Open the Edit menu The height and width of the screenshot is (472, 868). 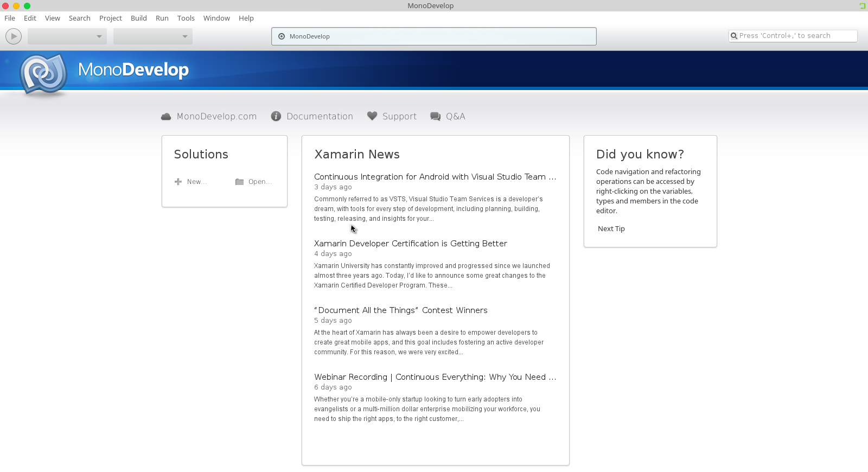coord(30,18)
